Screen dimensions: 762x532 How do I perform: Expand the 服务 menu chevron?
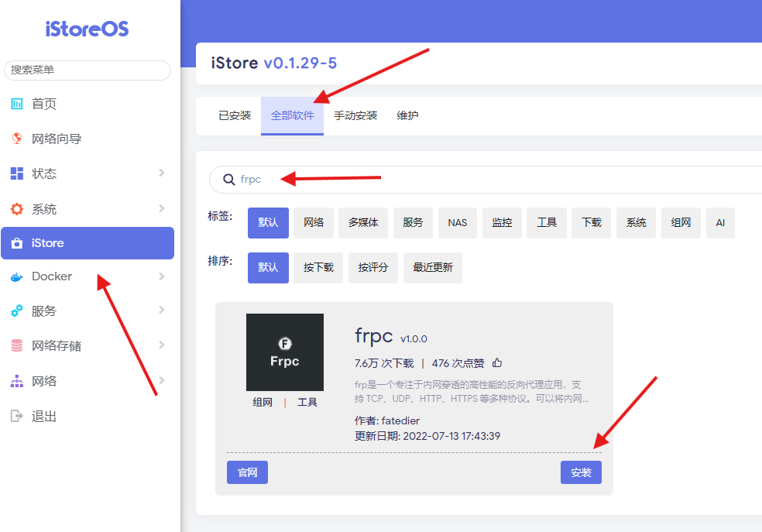point(162,310)
